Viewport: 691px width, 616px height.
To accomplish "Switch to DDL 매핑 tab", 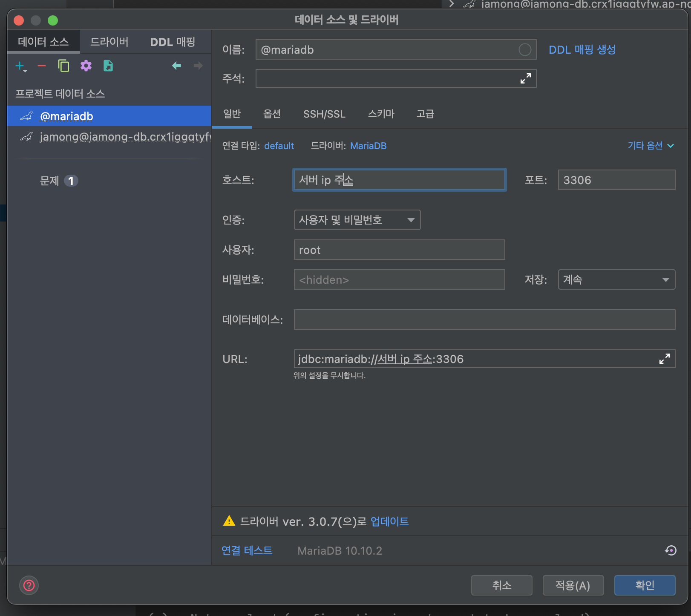I will [173, 42].
